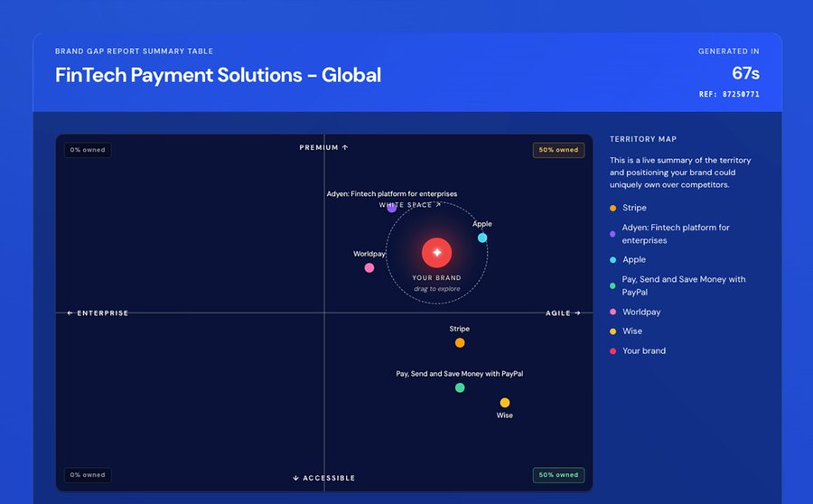Screen dimensions: 813x504
Task: Select Apple in the legend list
Action: point(634,259)
